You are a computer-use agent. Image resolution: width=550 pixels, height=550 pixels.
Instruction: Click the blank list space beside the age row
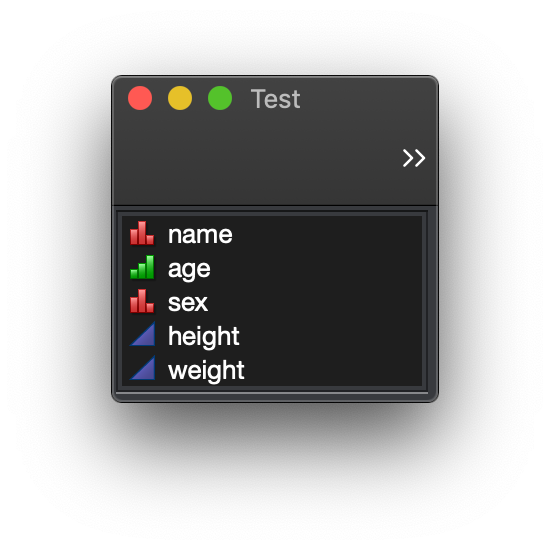[316, 268]
